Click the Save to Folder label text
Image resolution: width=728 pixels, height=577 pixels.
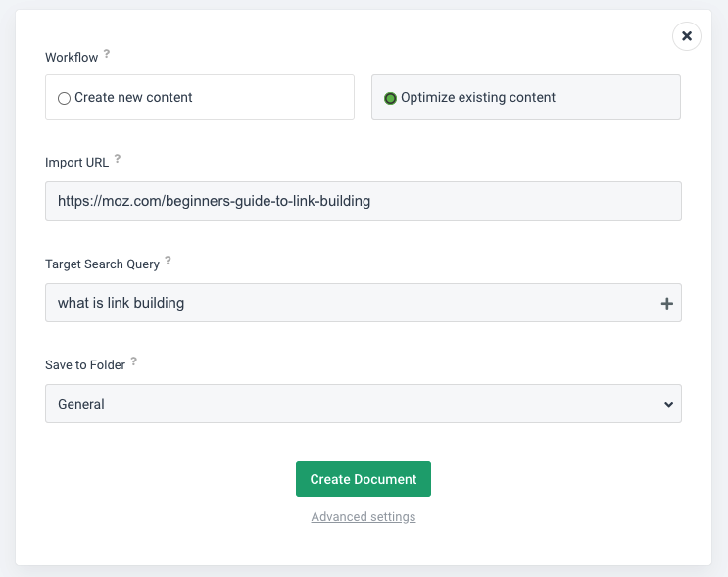pyautogui.click(x=85, y=364)
